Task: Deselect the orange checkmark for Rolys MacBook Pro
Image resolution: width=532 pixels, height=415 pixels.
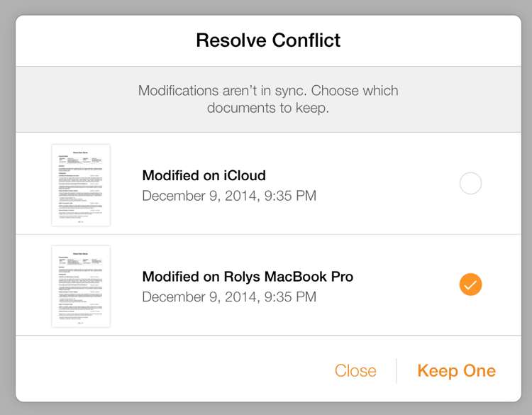Action: [x=470, y=285]
